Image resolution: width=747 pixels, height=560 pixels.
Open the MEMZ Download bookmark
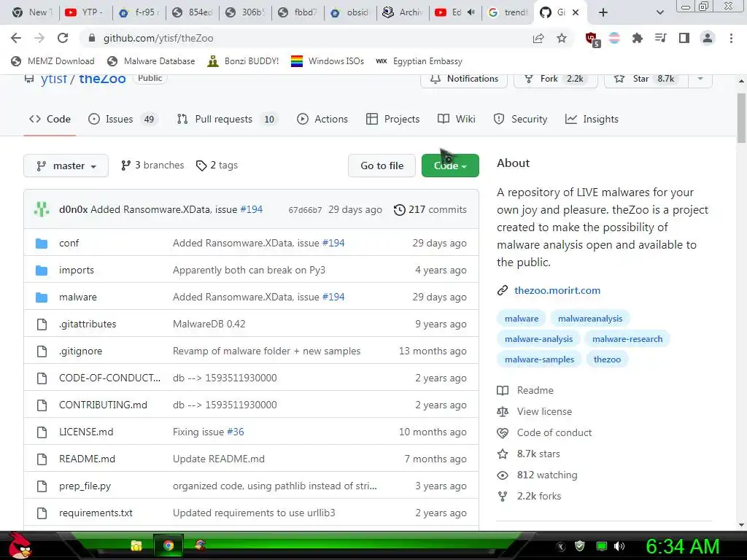click(53, 61)
